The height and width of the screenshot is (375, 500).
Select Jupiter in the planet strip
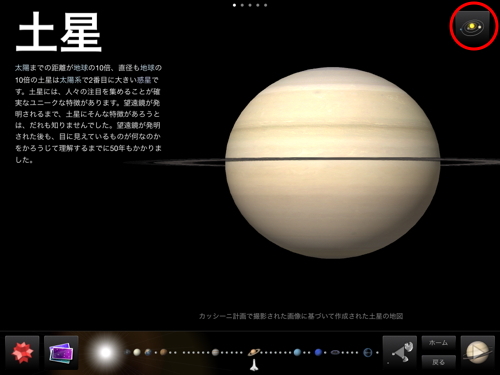216,352
